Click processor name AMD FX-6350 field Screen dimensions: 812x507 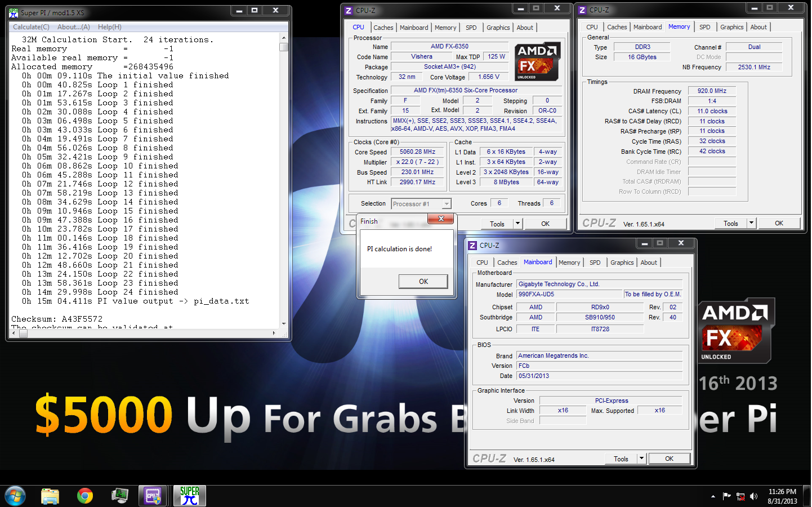pyautogui.click(x=449, y=46)
